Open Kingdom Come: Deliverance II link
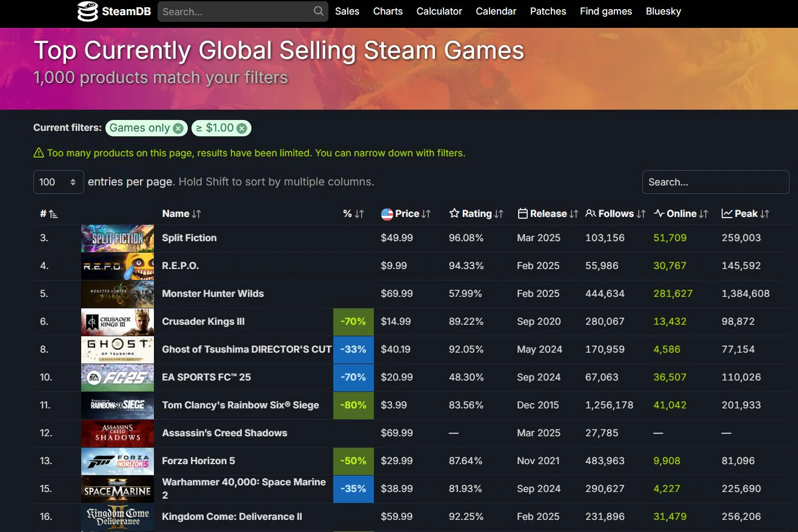The height and width of the screenshot is (532, 798). point(232,517)
